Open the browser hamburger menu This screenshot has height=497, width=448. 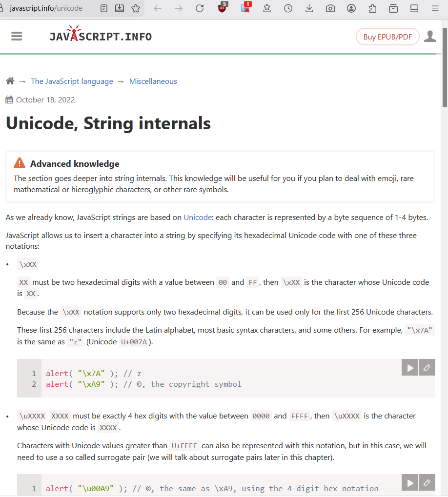click(435, 8)
